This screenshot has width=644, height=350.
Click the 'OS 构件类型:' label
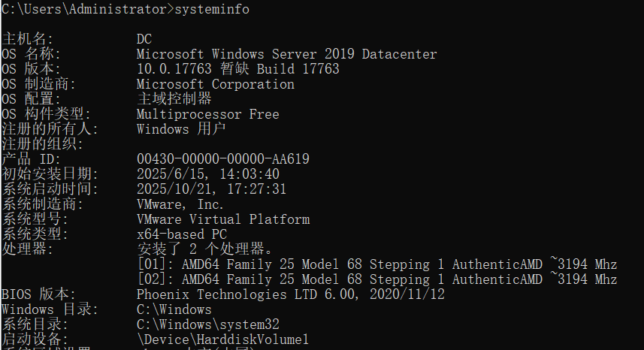pyautogui.click(x=46, y=113)
